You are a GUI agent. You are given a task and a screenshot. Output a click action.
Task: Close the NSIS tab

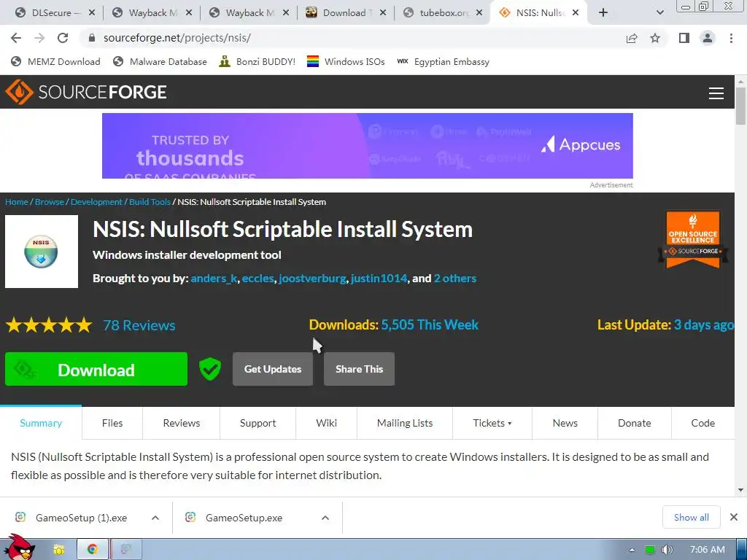576,13
